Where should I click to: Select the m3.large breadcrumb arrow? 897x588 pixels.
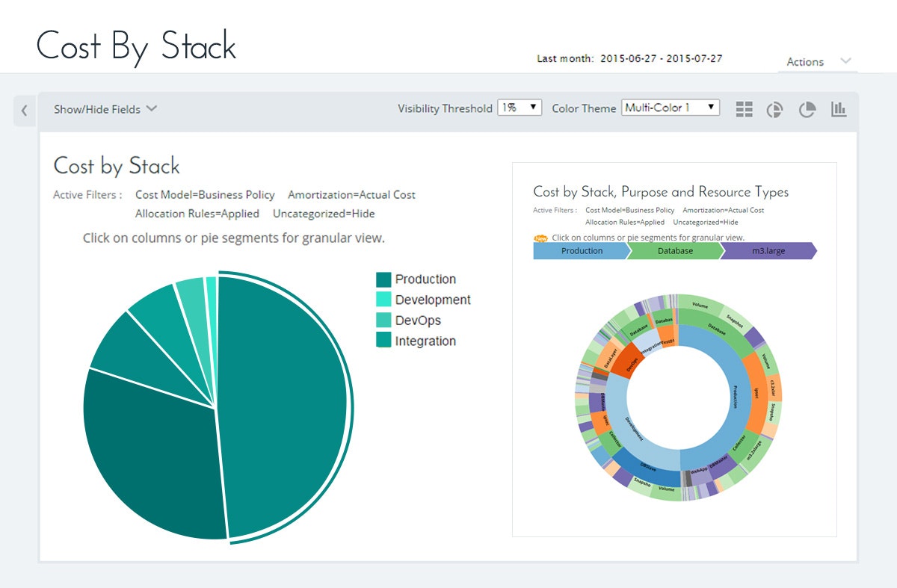coord(769,251)
